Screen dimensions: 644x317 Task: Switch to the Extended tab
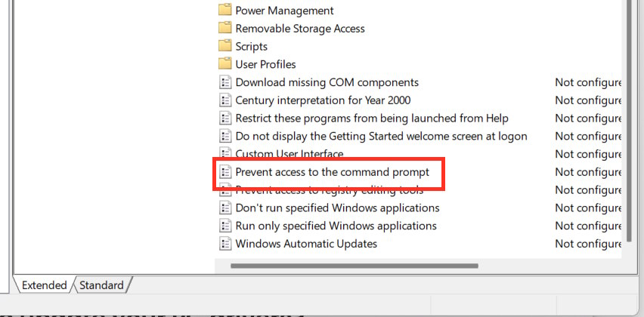(44, 285)
